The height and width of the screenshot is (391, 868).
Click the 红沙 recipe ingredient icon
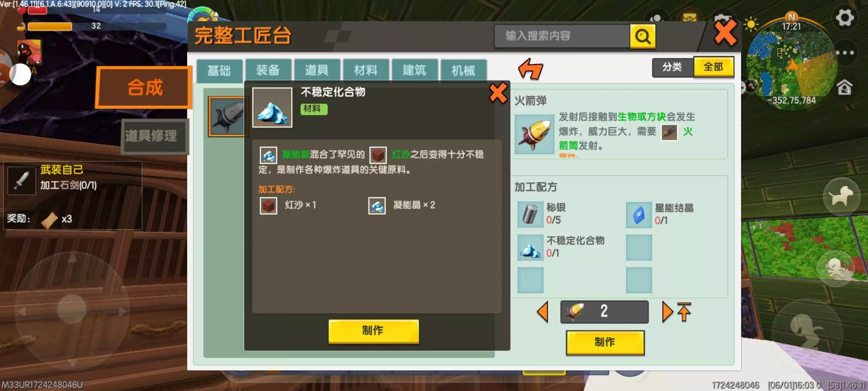coord(268,206)
